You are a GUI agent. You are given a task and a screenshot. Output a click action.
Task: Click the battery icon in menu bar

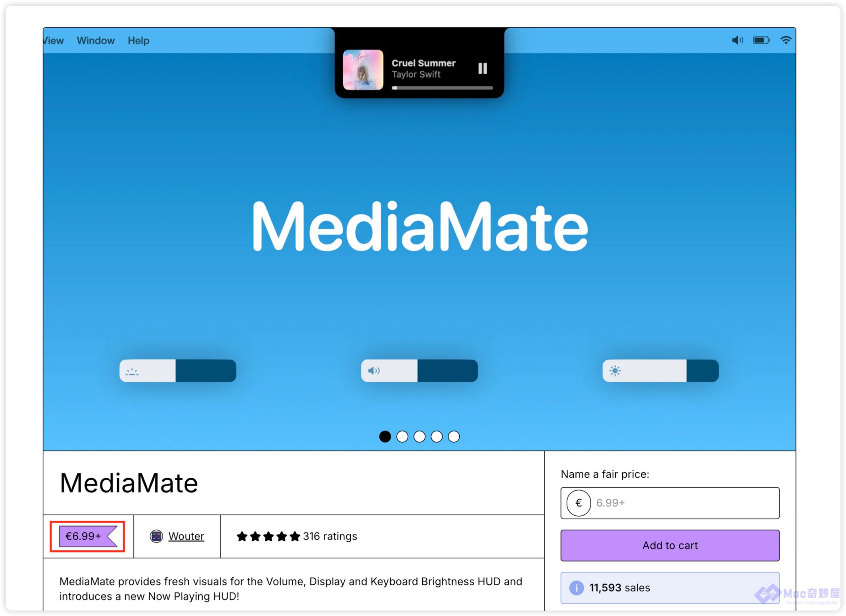pos(761,40)
